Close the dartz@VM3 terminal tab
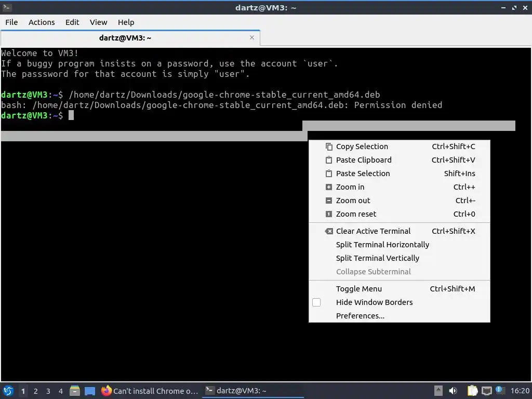Image resolution: width=532 pixels, height=399 pixels. coord(252,37)
